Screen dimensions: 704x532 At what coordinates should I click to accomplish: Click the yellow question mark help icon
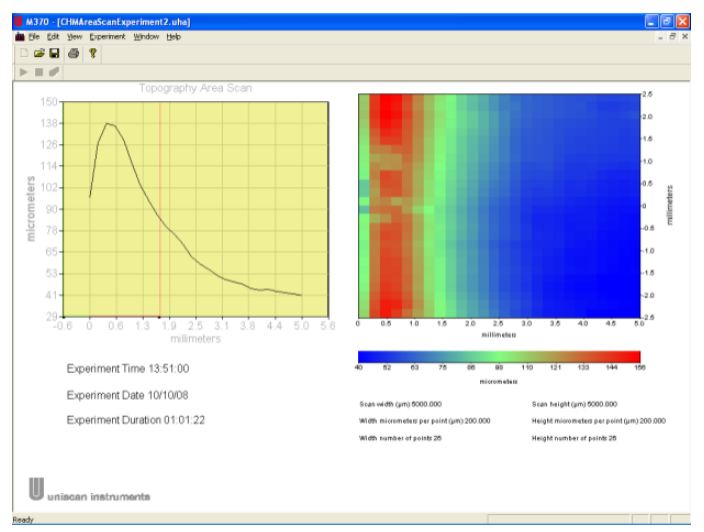pos(93,53)
